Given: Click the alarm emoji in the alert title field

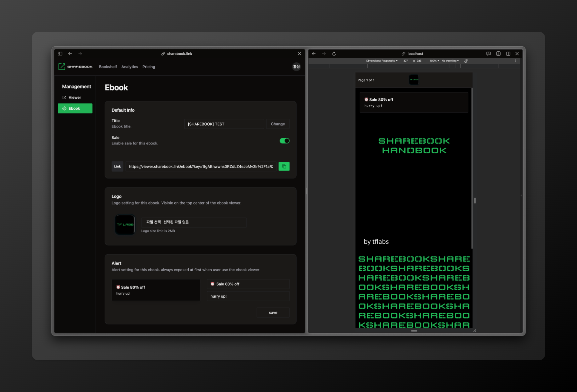Looking at the screenshot, I should pos(212,284).
